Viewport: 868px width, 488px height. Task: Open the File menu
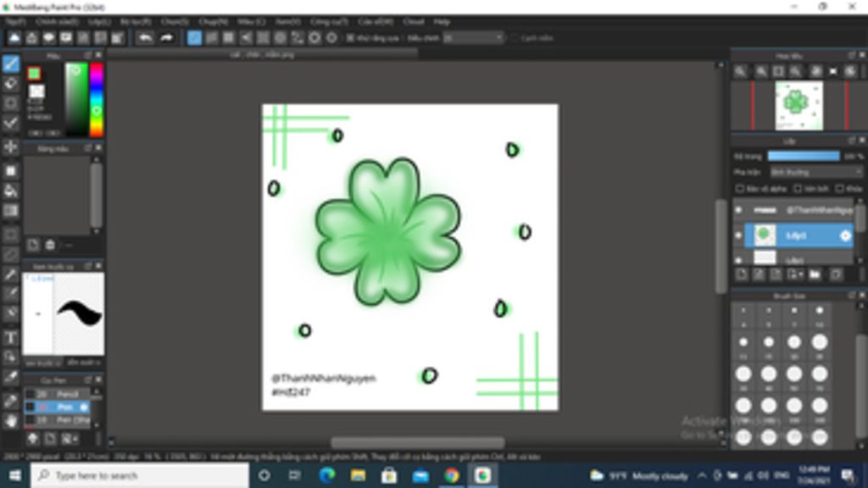15,21
